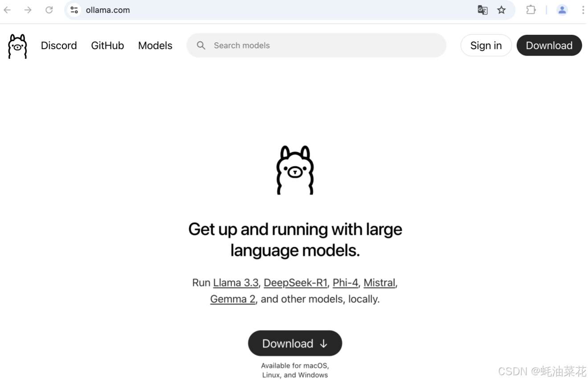
Task: Click the translate page icon
Action: click(x=482, y=10)
